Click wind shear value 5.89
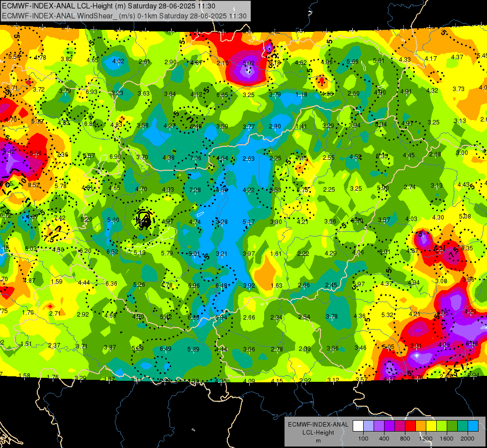 coord(193,349)
